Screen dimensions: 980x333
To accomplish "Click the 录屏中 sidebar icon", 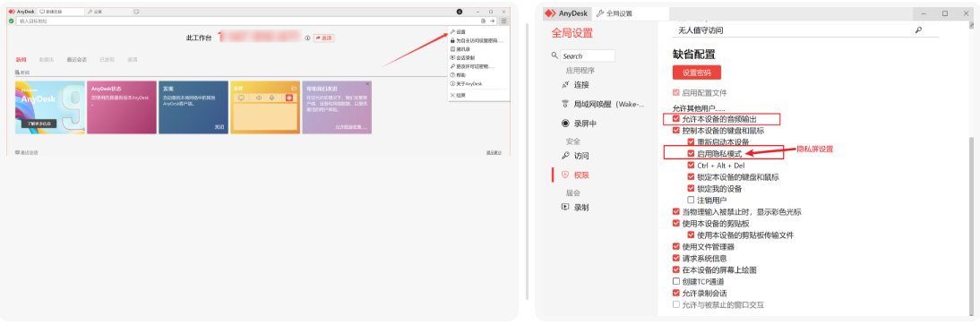I will coord(565,123).
